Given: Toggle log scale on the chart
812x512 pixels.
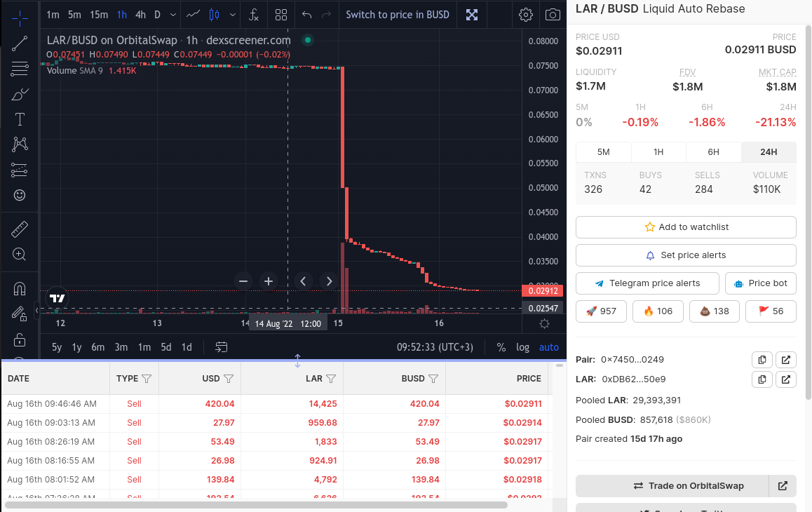Looking at the screenshot, I should pos(522,347).
